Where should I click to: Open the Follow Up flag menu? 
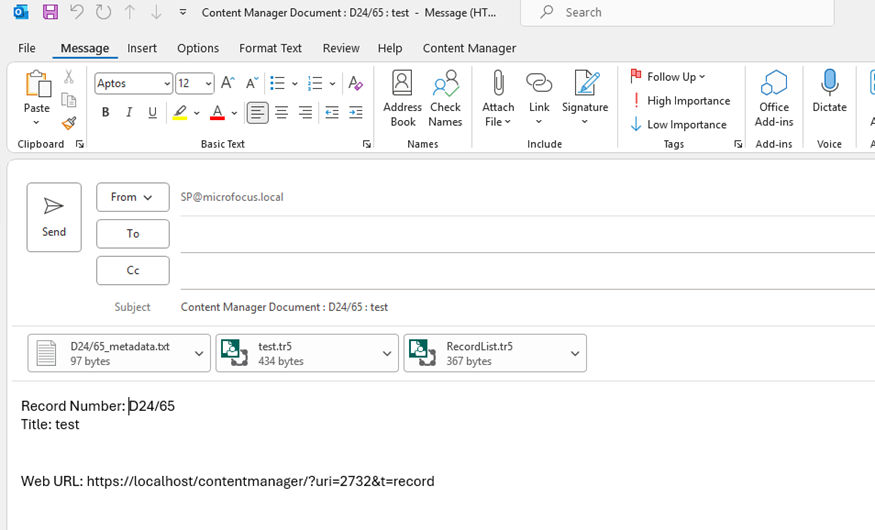(668, 76)
